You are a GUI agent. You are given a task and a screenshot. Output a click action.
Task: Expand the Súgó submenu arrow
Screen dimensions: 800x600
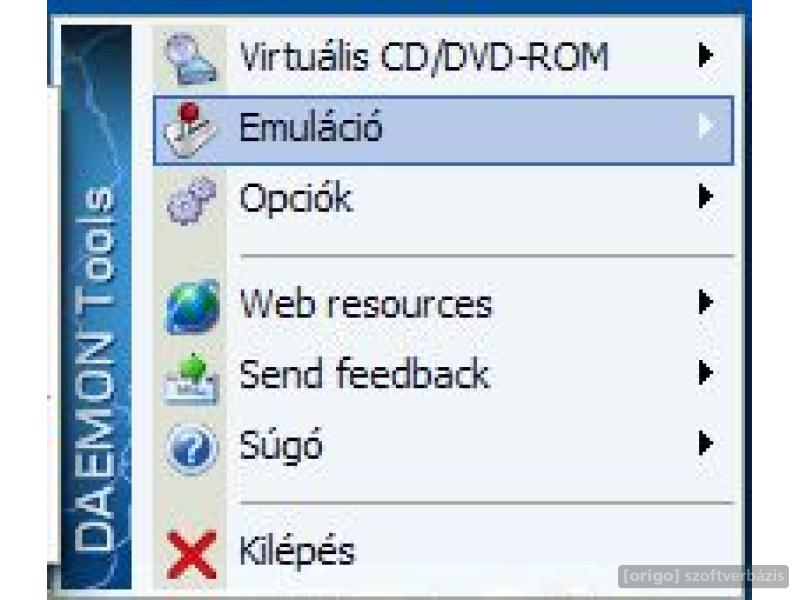706,443
